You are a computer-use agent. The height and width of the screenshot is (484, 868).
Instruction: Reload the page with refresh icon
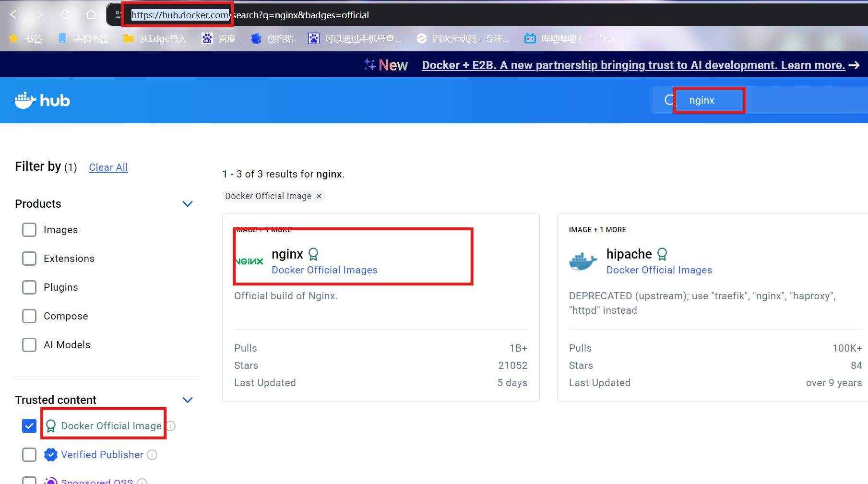[x=65, y=15]
